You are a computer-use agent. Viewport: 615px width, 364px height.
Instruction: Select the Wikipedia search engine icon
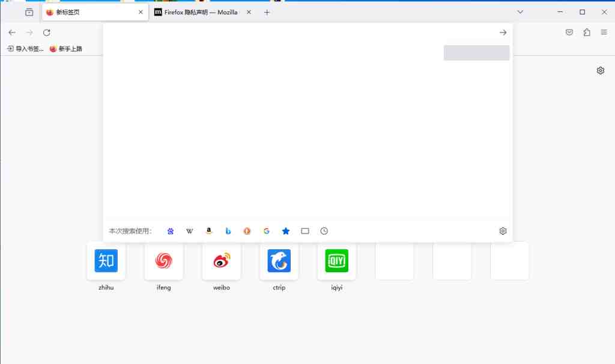pos(190,231)
